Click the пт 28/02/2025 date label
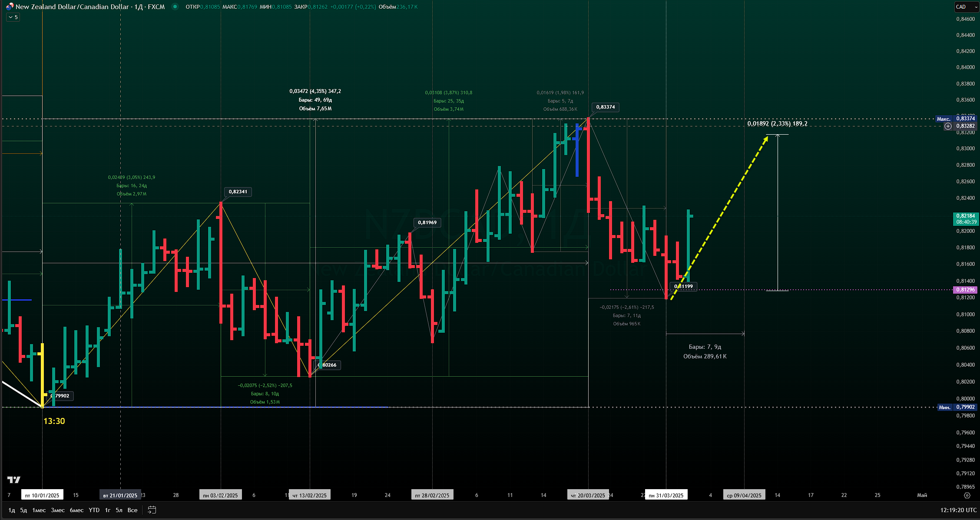Image resolution: width=980 pixels, height=520 pixels. [x=432, y=495]
